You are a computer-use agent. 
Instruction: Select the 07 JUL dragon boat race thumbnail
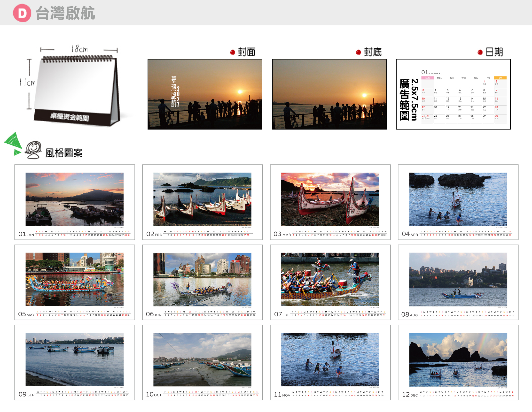[x=330, y=279]
